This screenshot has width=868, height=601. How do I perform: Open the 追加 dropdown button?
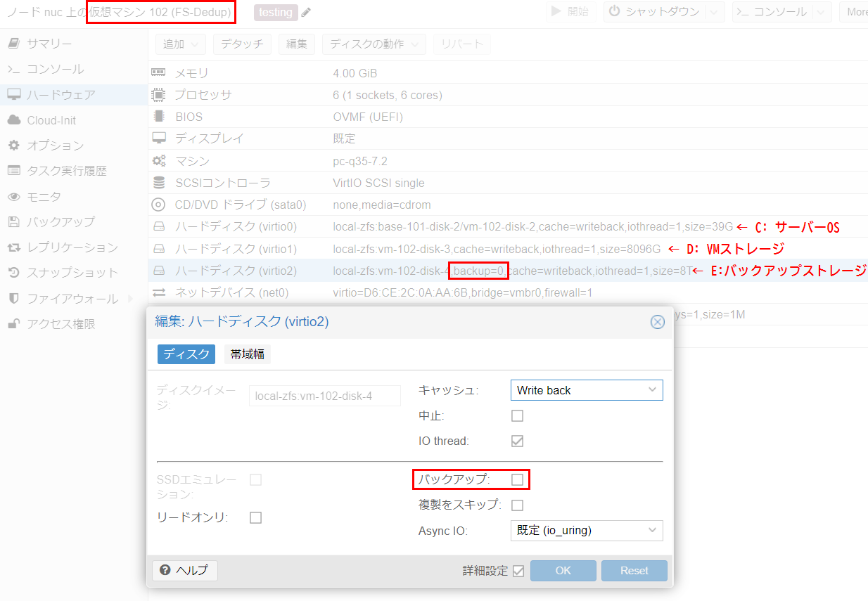181,44
